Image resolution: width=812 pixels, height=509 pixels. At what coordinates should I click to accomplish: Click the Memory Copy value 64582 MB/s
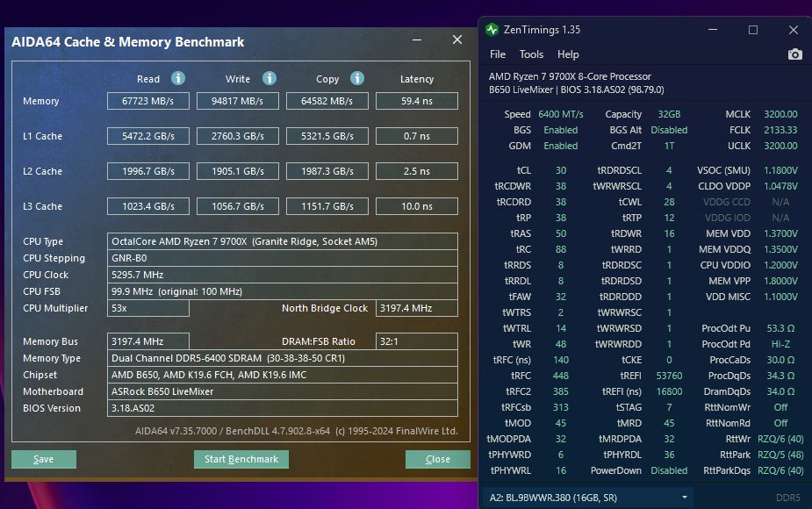coord(327,101)
